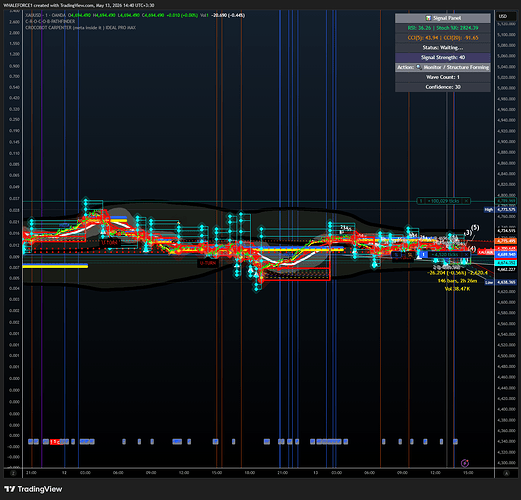Click the 18:00 time axis label

pyautogui.click(x=250, y=473)
